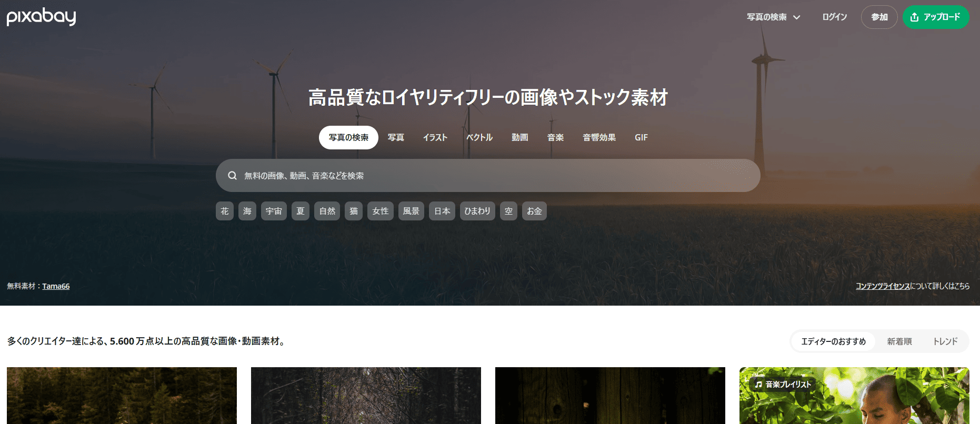Select the エディターのおすすめ toggle
Image resolution: width=980 pixels, height=424 pixels.
click(x=833, y=341)
